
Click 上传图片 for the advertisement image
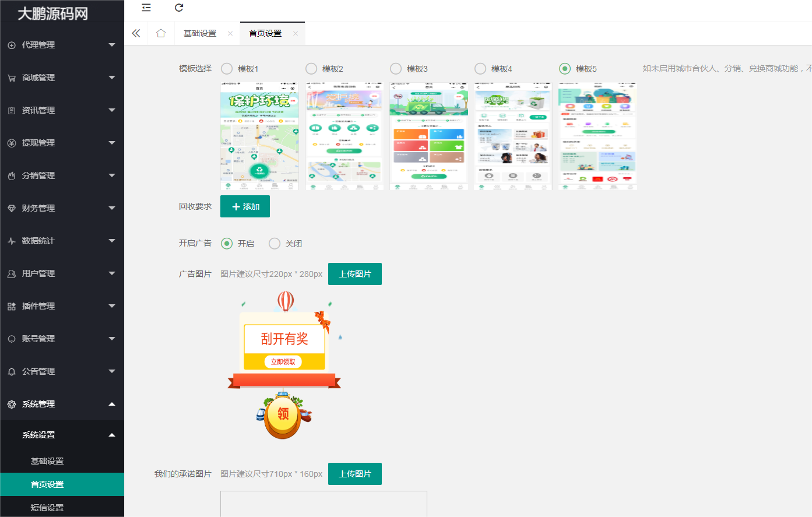click(x=354, y=273)
